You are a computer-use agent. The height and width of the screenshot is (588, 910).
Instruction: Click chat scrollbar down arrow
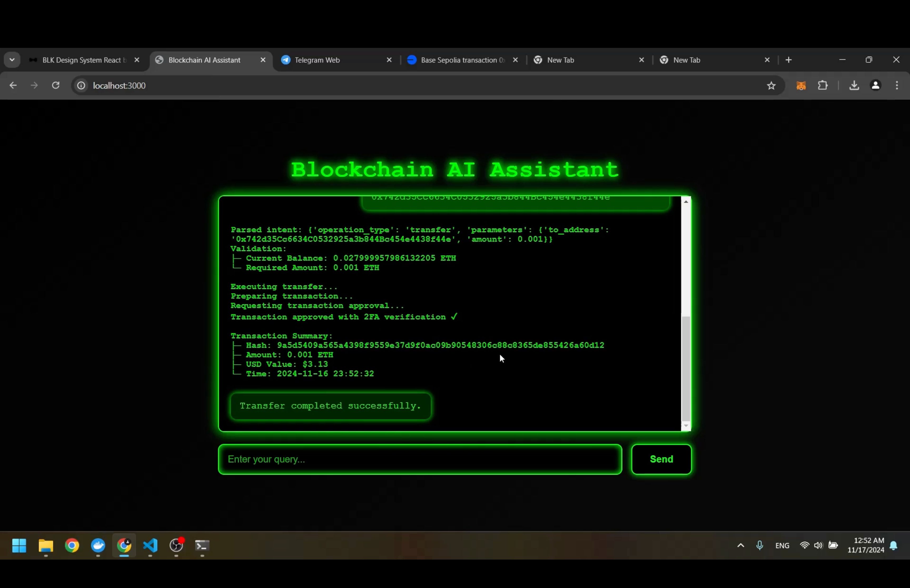[x=686, y=426]
